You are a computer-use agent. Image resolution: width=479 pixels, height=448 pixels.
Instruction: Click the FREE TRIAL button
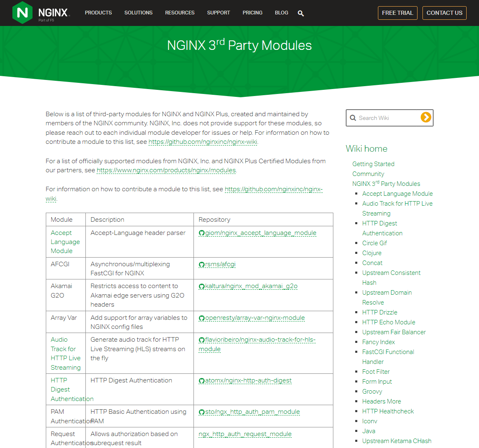point(397,13)
